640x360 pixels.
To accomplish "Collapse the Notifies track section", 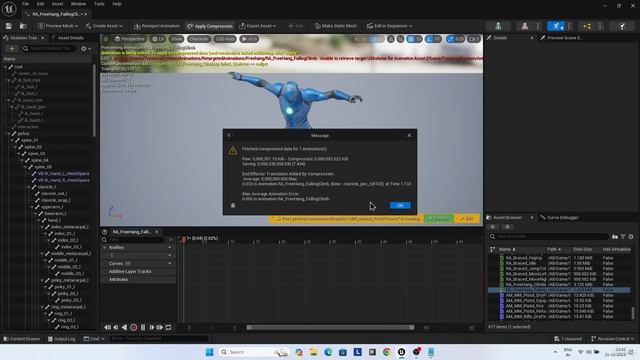I will tap(104, 248).
